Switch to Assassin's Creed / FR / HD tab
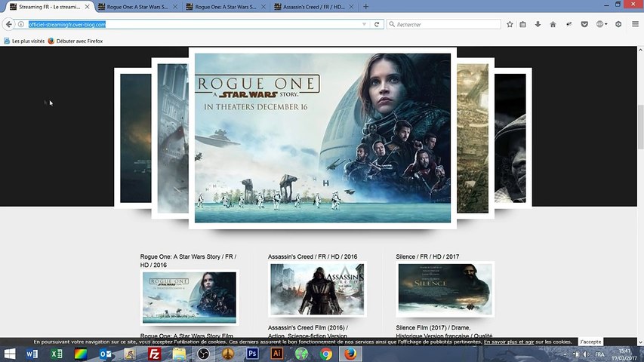Screen dimensions: 644x362 pyautogui.click(x=313, y=7)
